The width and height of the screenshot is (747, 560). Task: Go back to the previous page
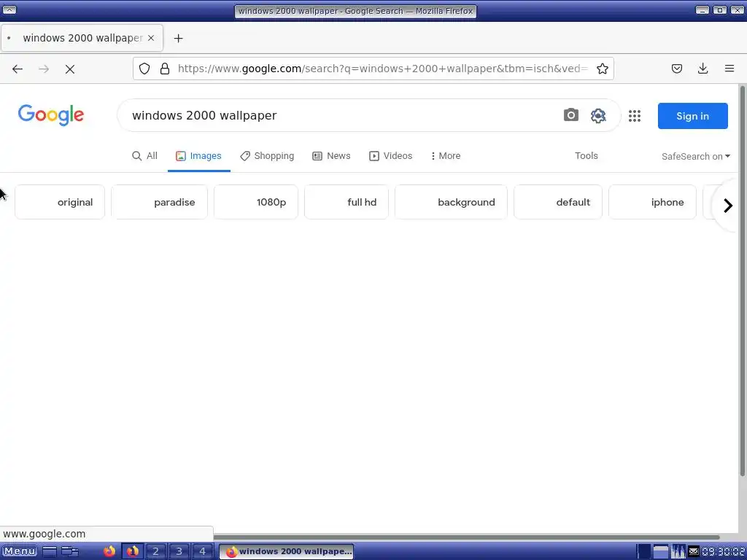tap(18, 69)
